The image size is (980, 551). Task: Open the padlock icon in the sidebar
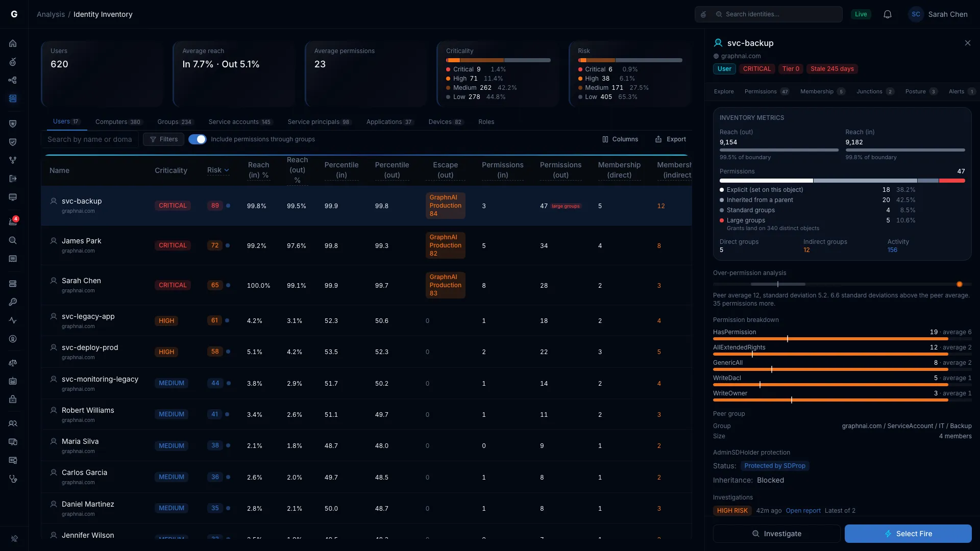coord(13,399)
